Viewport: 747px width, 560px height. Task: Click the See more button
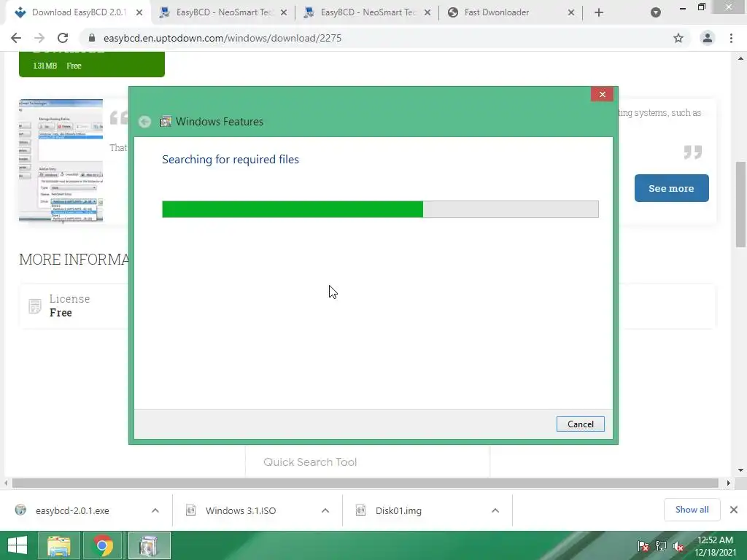click(671, 188)
